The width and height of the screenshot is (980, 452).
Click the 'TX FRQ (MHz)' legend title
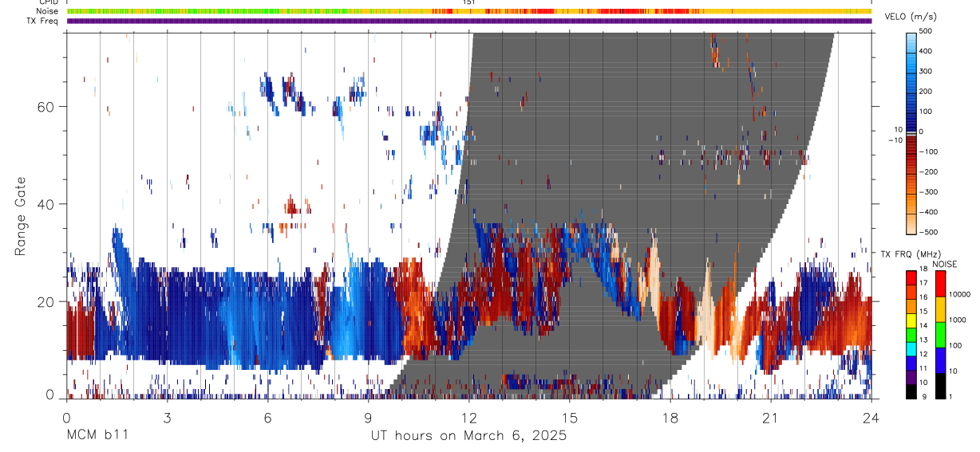click(909, 254)
